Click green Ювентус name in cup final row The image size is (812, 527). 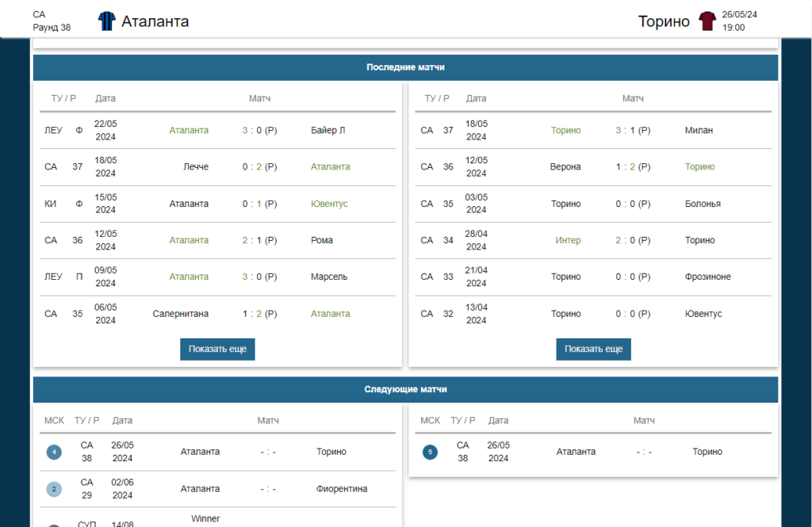(329, 204)
